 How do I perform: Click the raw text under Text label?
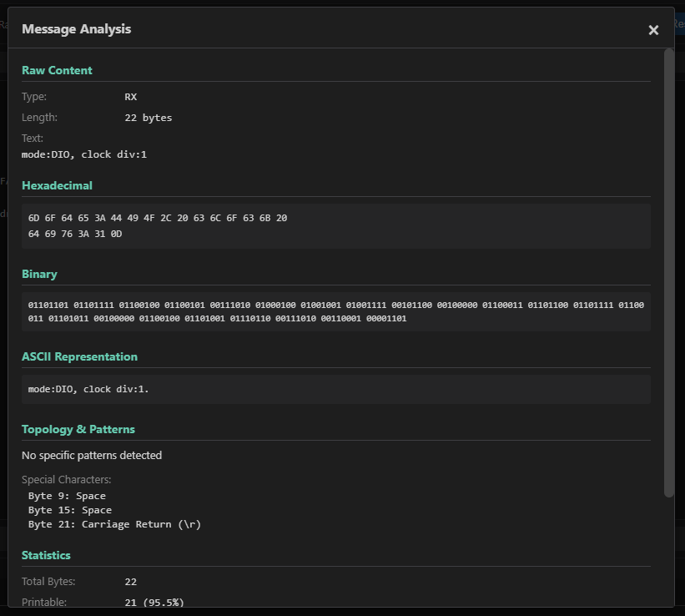(x=83, y=154)
